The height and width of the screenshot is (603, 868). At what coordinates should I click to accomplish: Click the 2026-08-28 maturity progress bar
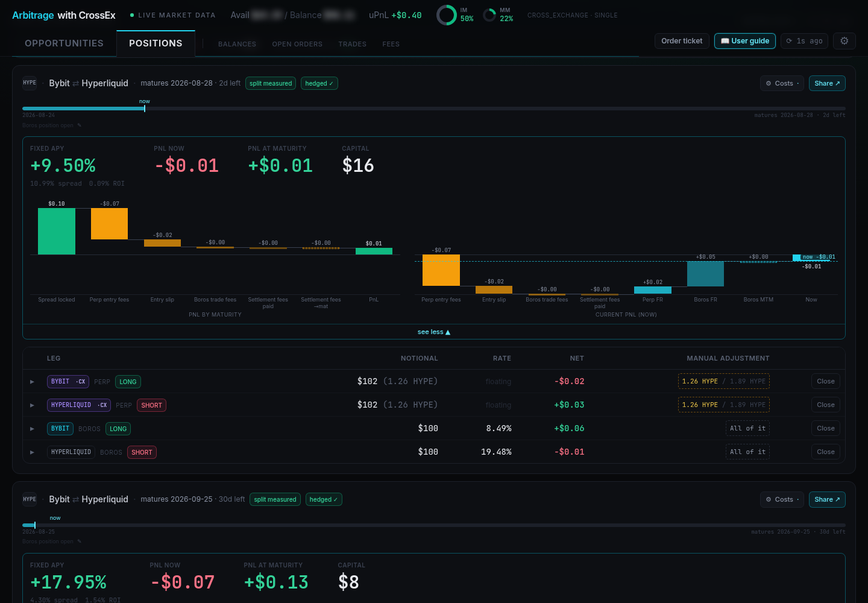click(x=434, y=109)
